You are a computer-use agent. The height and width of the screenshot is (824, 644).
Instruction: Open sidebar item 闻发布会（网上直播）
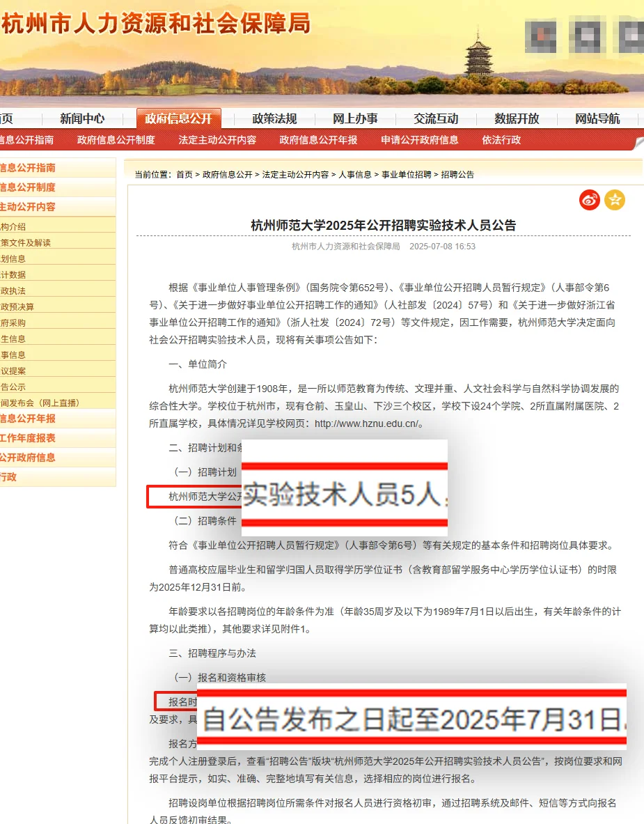click(40, 403)
